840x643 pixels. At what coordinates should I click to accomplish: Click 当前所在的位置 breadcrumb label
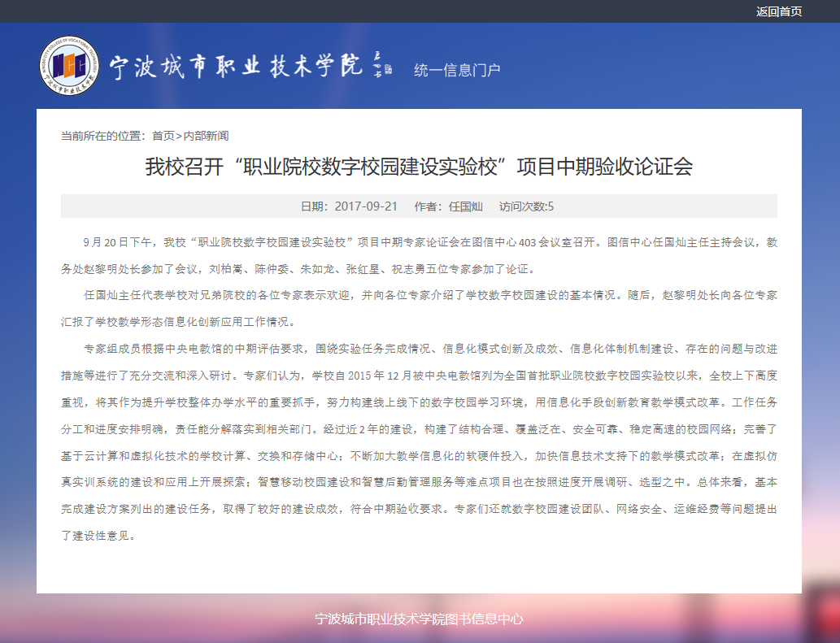[102, 136]
